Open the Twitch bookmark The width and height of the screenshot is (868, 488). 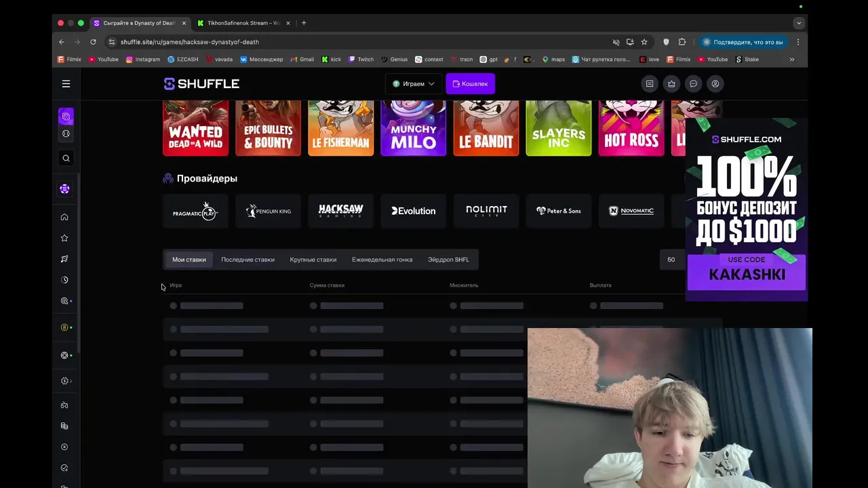click(361, 60)
